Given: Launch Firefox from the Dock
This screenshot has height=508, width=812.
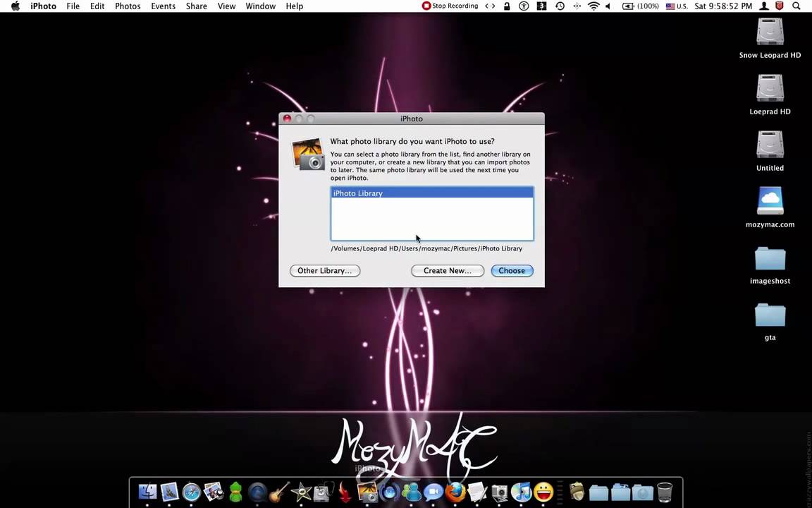Looking at the screenshot, I should (455, 491).
